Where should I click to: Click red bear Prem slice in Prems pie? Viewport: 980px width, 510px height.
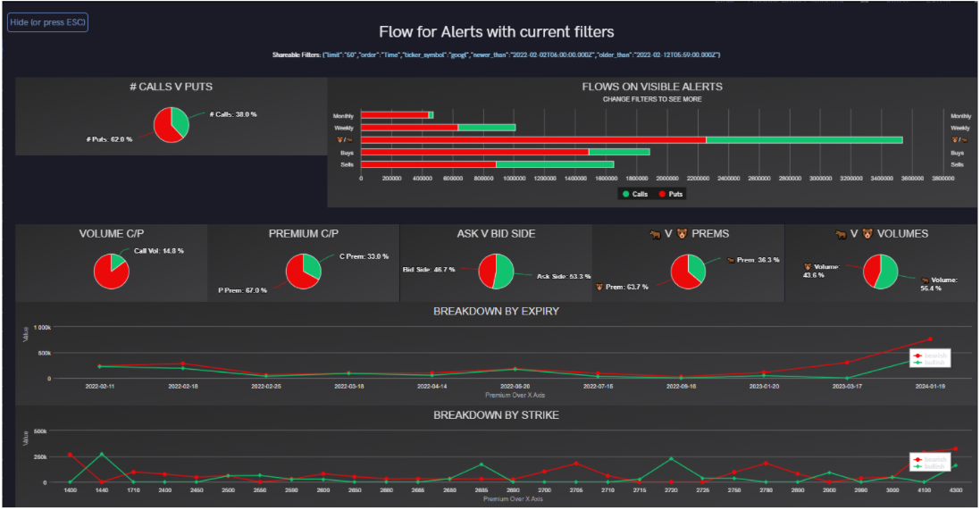click(682, 275)
